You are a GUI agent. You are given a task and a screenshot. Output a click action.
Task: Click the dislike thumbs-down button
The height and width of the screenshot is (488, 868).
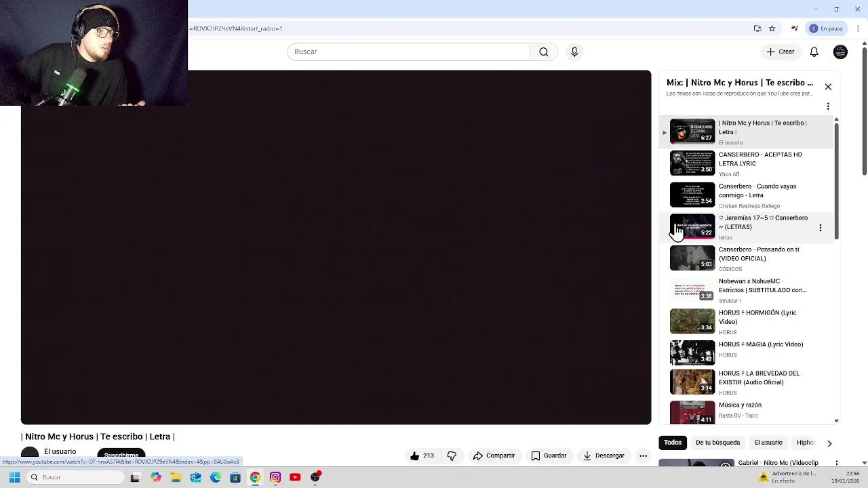click(x=452, y=455)
